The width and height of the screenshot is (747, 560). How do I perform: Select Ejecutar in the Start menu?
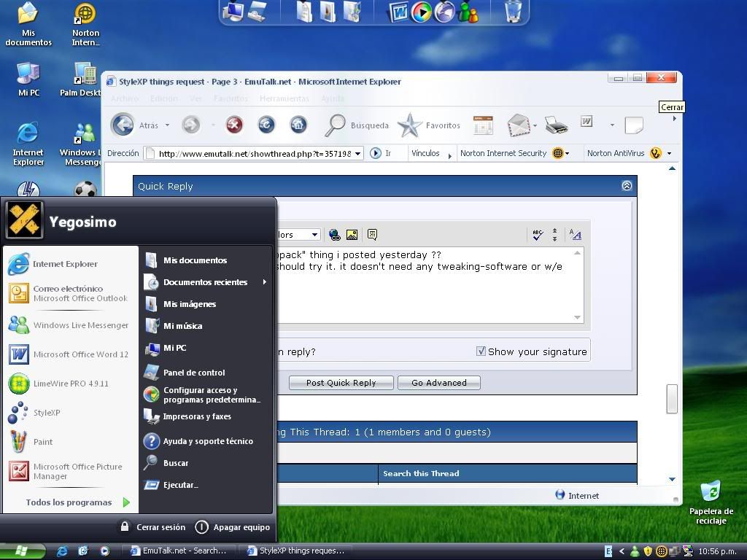[171, 485]
